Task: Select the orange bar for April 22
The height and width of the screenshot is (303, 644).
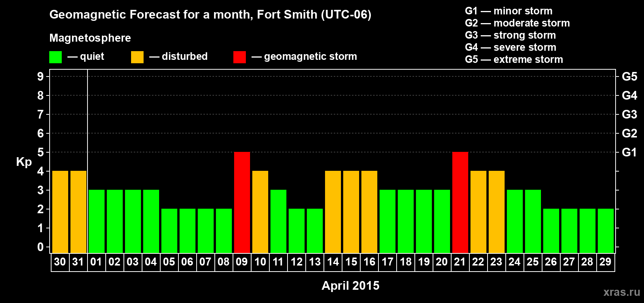Action: pos(478,212)
